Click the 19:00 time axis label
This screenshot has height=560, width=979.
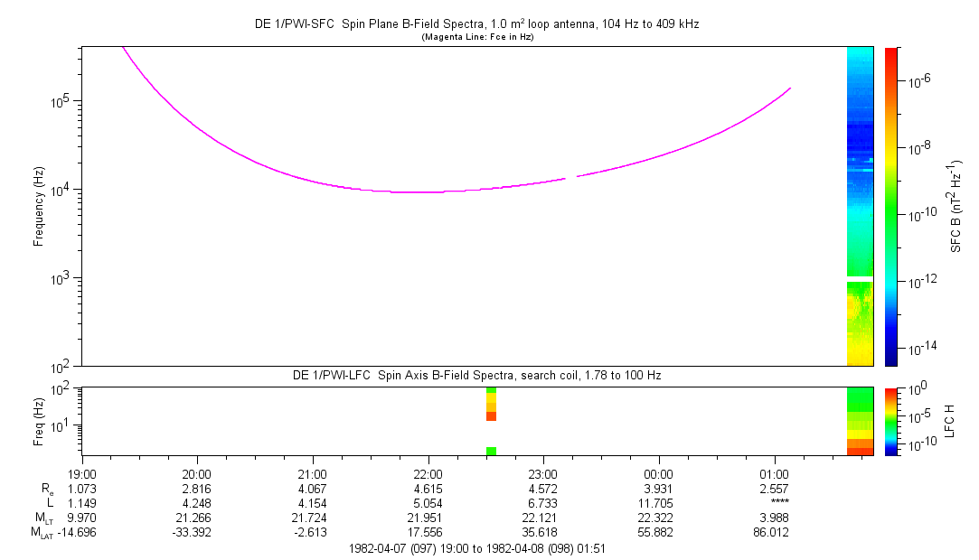coord(81,474)
